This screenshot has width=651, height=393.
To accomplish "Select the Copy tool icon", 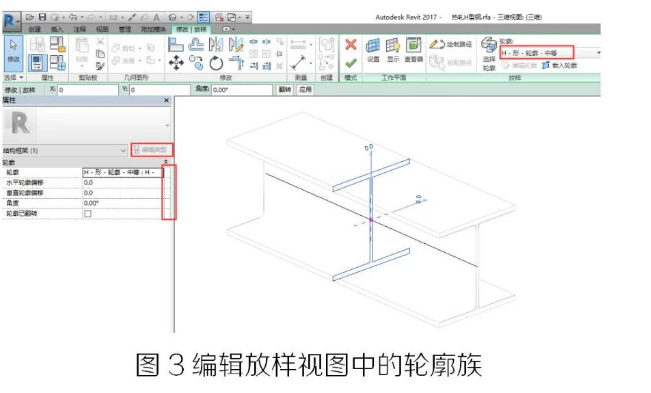I will click(196, 63).
